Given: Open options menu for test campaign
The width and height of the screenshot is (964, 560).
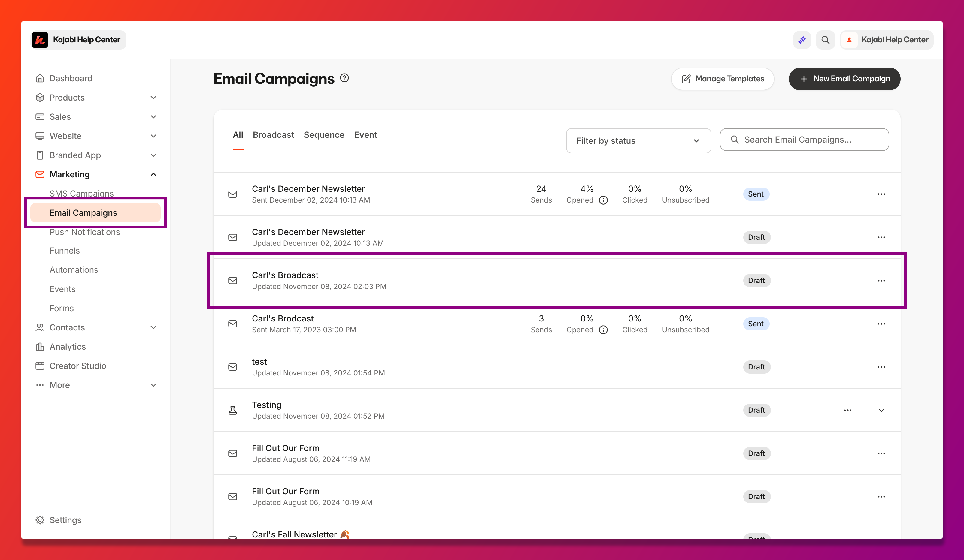Looking at the screenshot, I should coord(881,367).
